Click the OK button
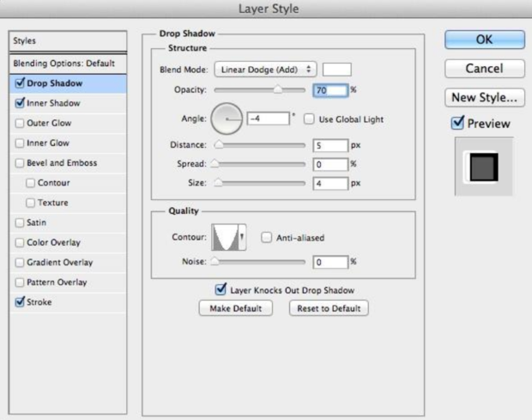 coord(485,40)
